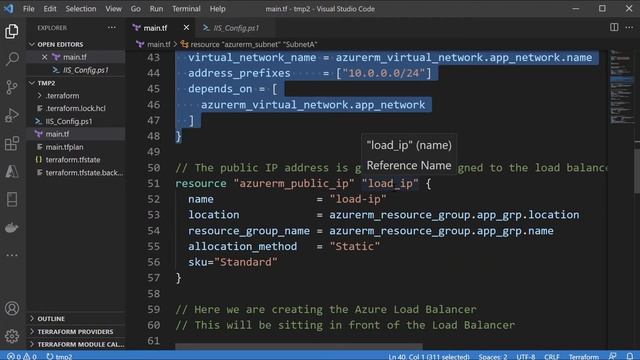This screenshot has width=640, height=360.
Task: Open notifications bell in status bar
Action: (630, 356)
